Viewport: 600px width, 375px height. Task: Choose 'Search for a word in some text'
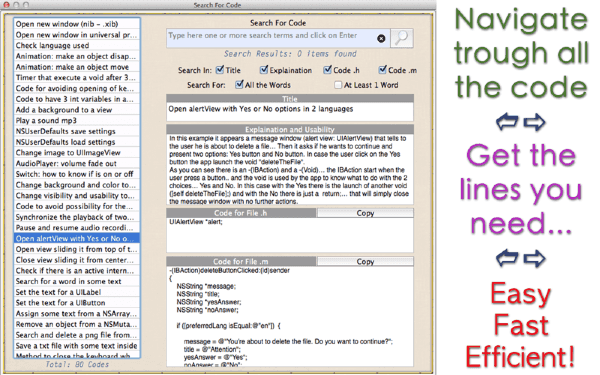click(x=77, y=281)
